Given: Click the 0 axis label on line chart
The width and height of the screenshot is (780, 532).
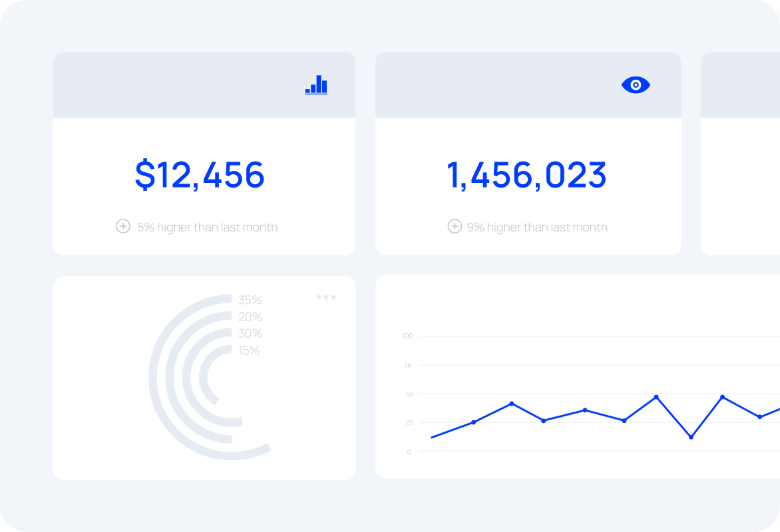Looking at the screenshot, I should click(x=409, y=452).
